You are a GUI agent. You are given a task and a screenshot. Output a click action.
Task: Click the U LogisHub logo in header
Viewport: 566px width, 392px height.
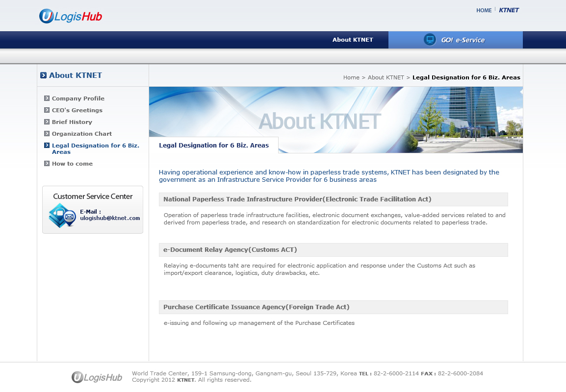pyautogui.click(x=71, y=16)
